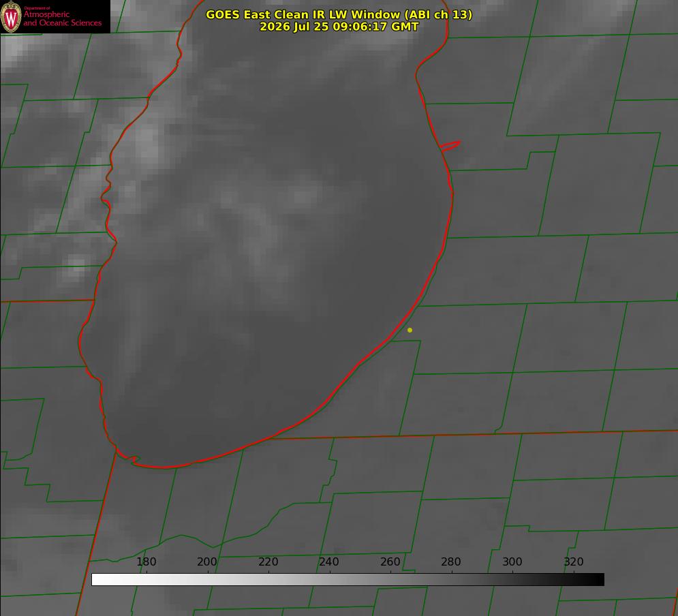Click the 200 colorbar label
678x616 pixels.
206,561
